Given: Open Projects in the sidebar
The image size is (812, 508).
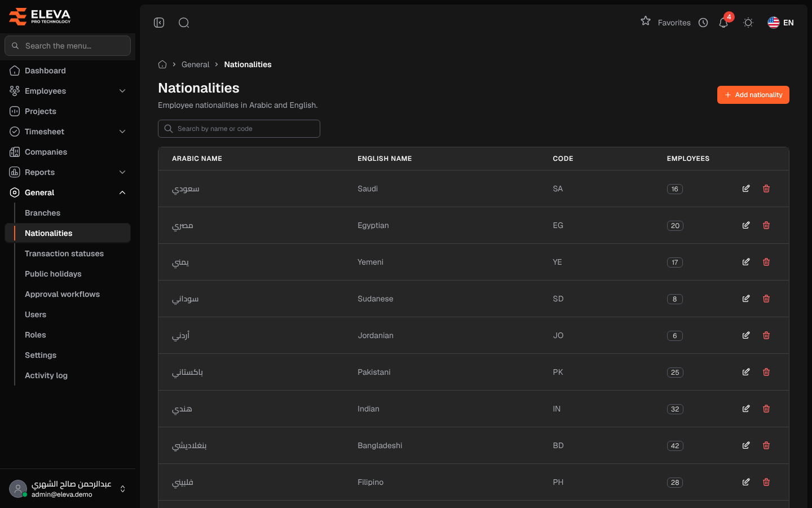Looking at the screenshot, I should pyautogui.click(x=68, y=111).
